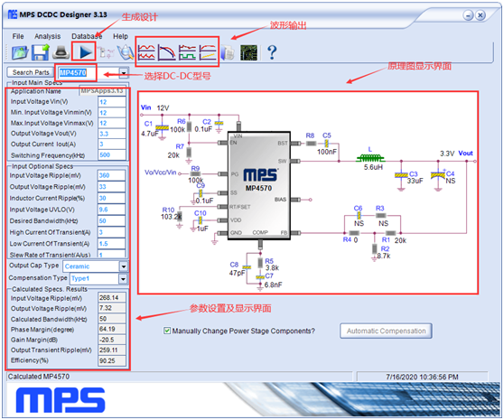Select capacitor C4 NS in schematic
Viewport: 504px width, 420px height.
pyautogui.click(x=438, y=175)
